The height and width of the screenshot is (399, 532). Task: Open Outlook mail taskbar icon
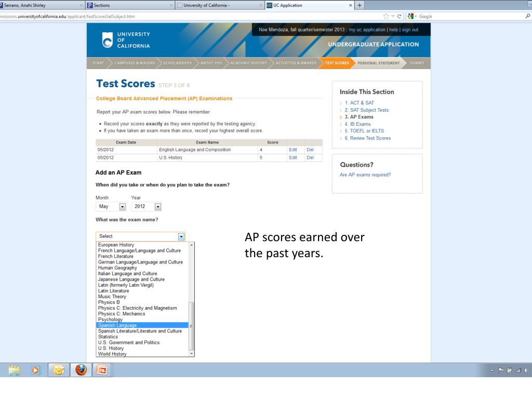coord(58,370)
